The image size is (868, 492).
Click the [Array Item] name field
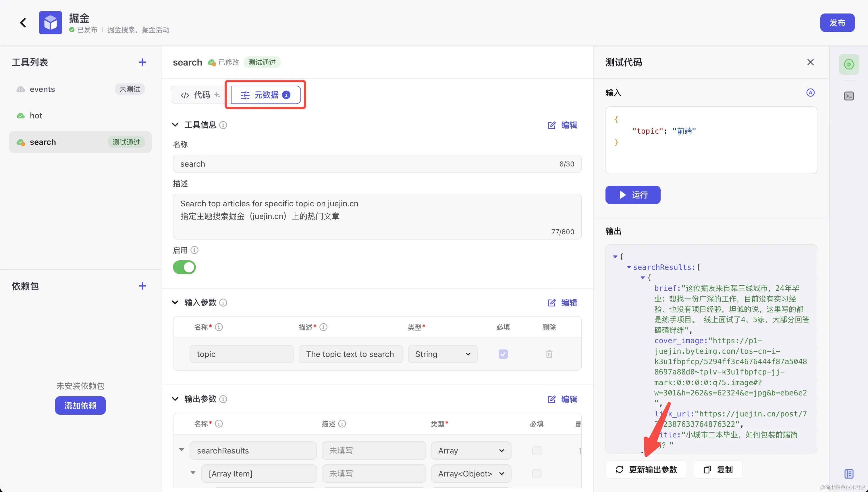pos(259,474)
